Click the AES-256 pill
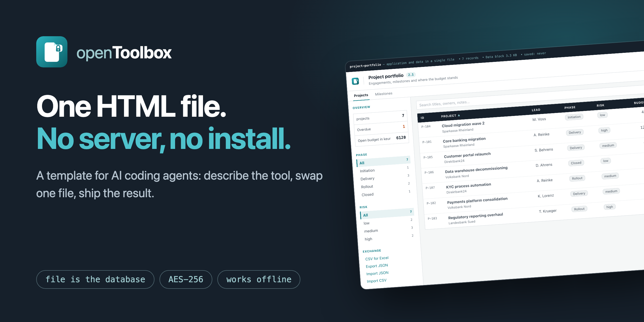The width and height of the screenshot is (644, 322). pyautogui.click(x=186, y=279)
